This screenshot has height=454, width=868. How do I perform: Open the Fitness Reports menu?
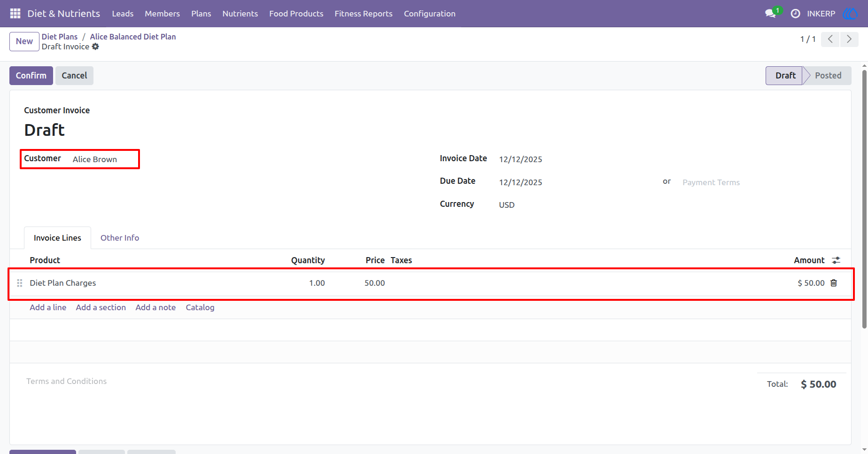364,14
